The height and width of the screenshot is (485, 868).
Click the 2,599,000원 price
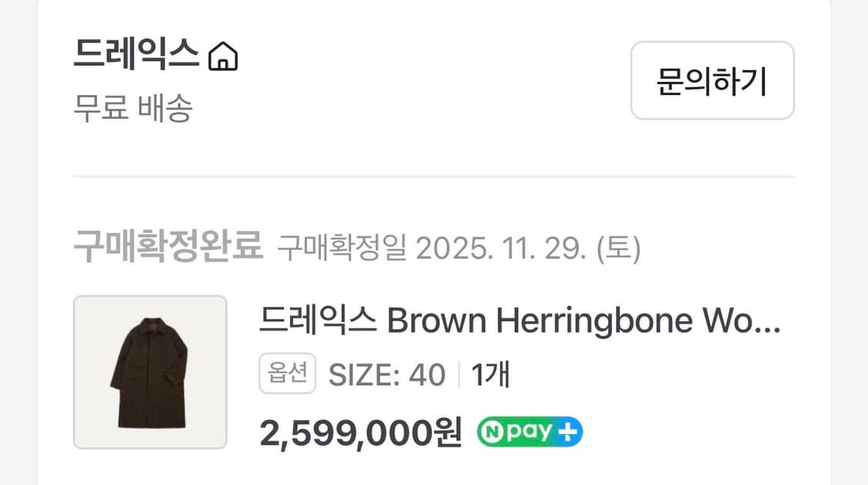[x=360, y=432]
